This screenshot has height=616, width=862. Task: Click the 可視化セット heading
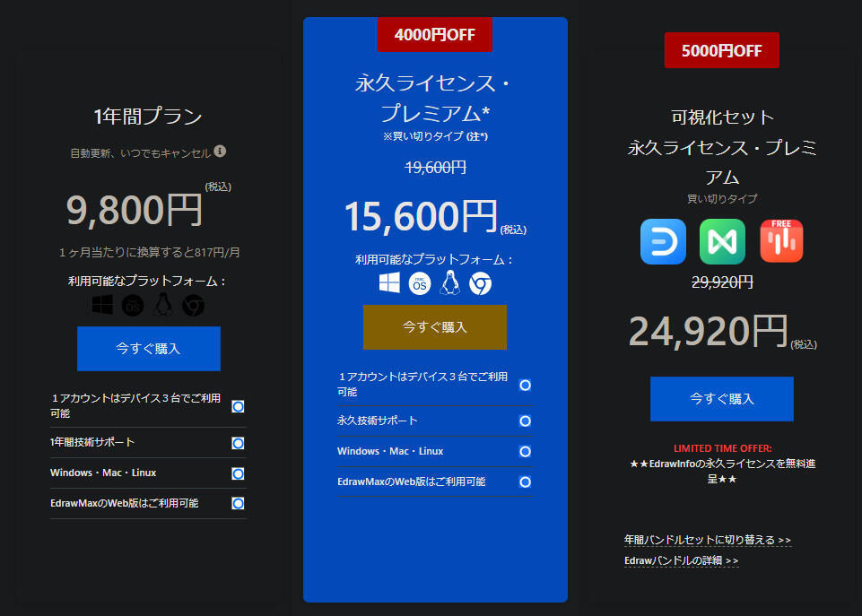click(722, 117)
